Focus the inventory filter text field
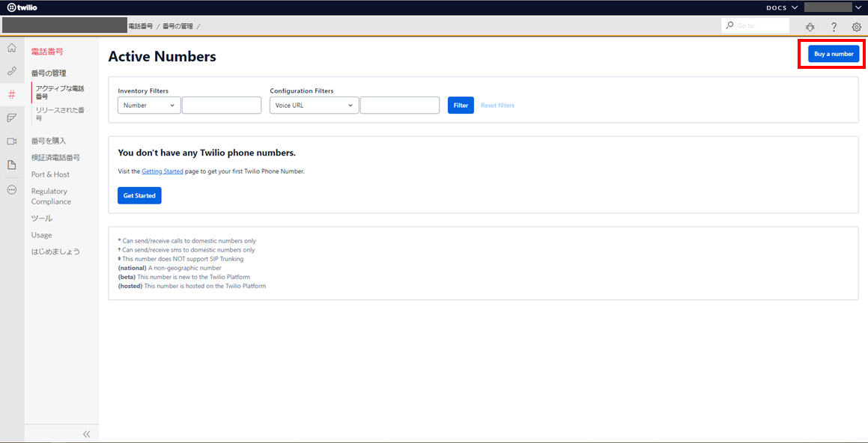Screen dimensions: 868x443 tap(222, 105)
